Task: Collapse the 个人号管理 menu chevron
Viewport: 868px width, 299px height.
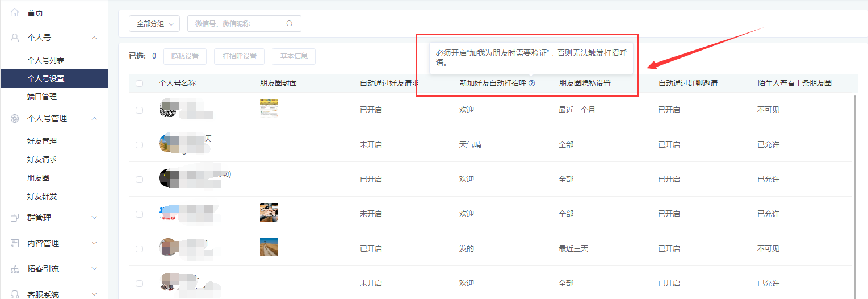Action: (94, 118)
